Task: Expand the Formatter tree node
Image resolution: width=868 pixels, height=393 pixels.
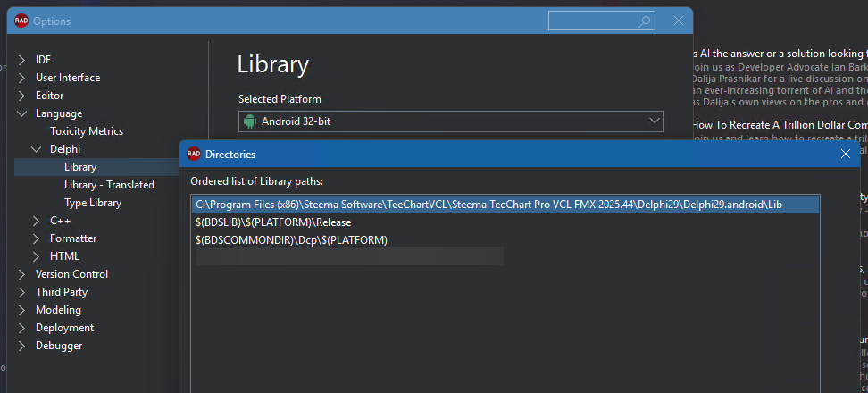Action: (36, 238)
